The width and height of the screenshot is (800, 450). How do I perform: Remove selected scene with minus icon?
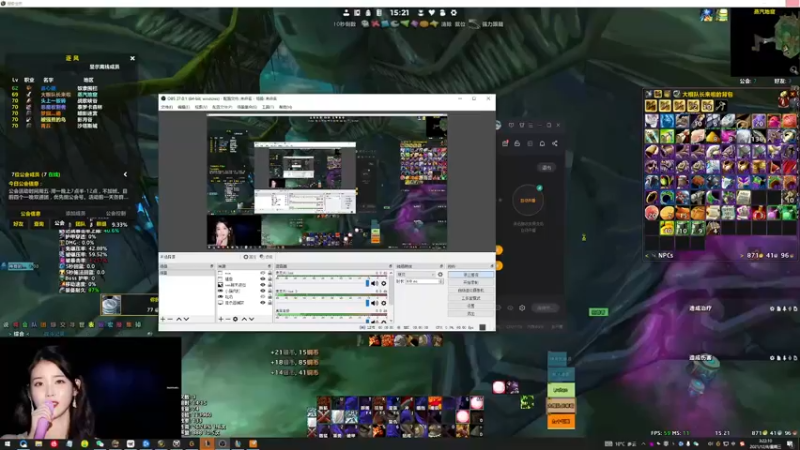(170, 319)
